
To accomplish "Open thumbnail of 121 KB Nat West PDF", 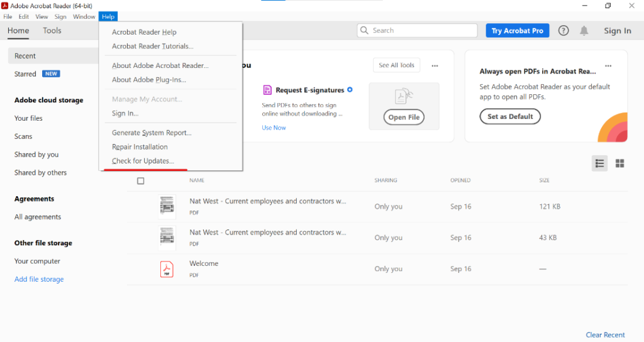I will point(167,206).
